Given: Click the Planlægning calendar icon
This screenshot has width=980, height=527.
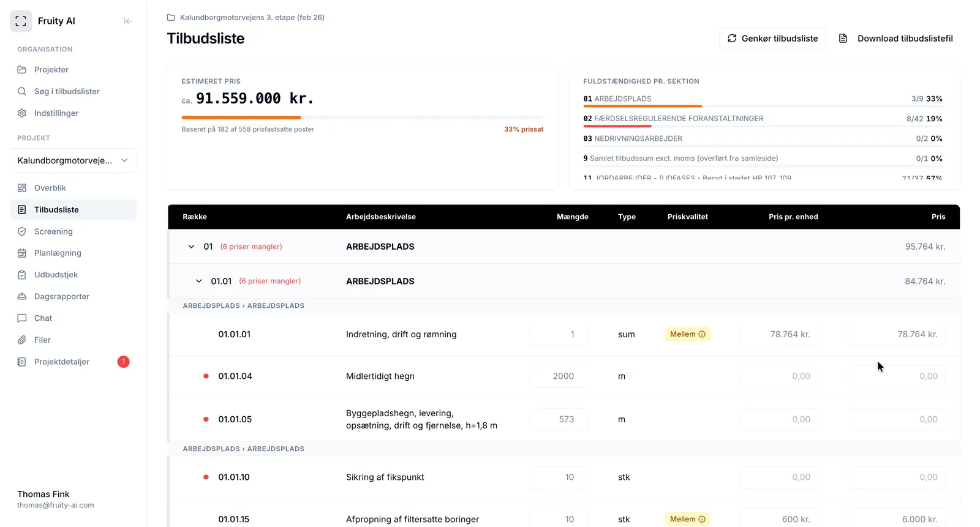Looking at the screenshot, I should (22, 253).
